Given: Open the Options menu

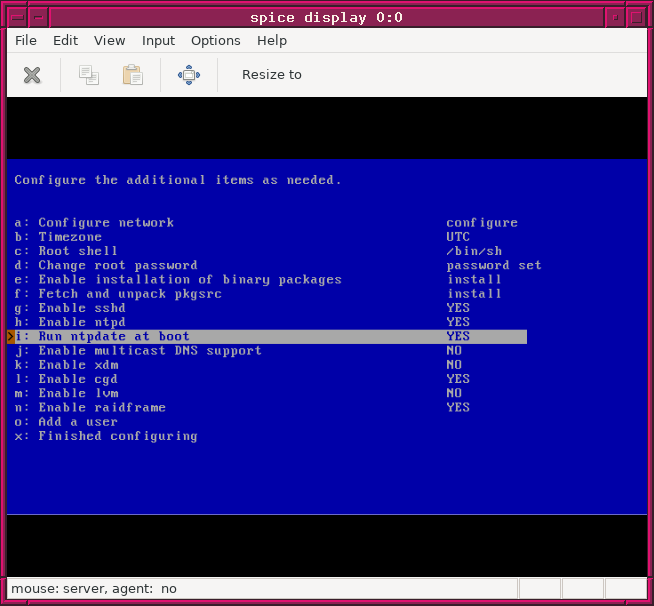Looking at the screenshot, I should tap(215, 41).
